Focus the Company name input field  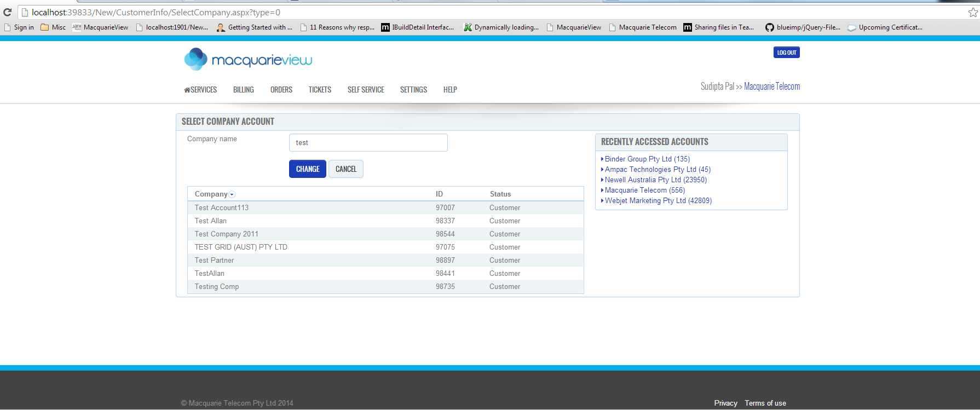[x=368, y=143]
